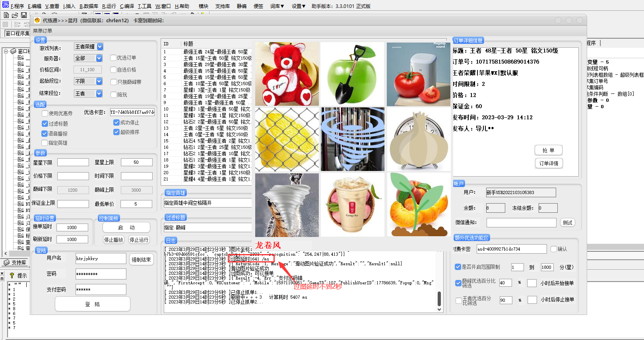Toggle the 是否开启范围限制 checkbox
644x340 pixels.
[x=458, y=267]
